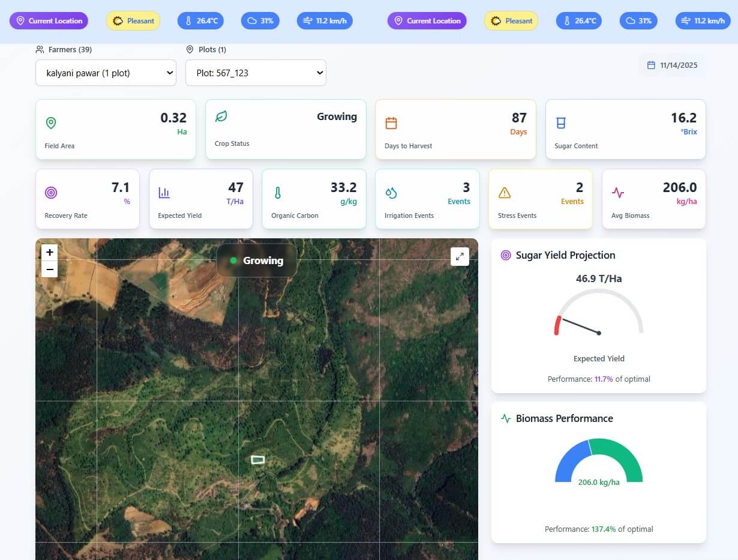Expand the map to fullscreen
Image resolution: width=738 pixels, height=560 pixels.
[460, 256]
